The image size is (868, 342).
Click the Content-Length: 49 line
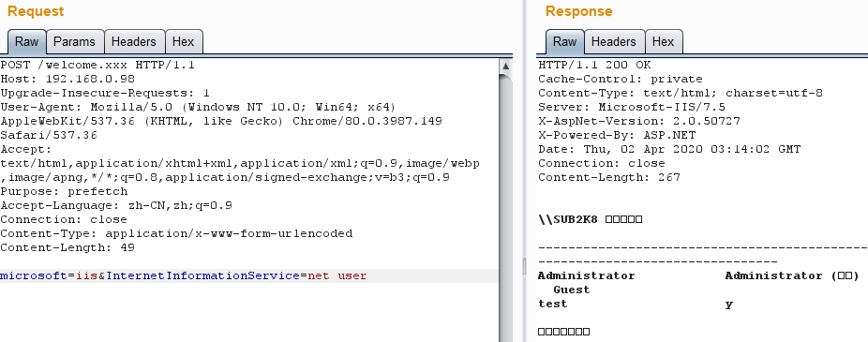[67, 248]
